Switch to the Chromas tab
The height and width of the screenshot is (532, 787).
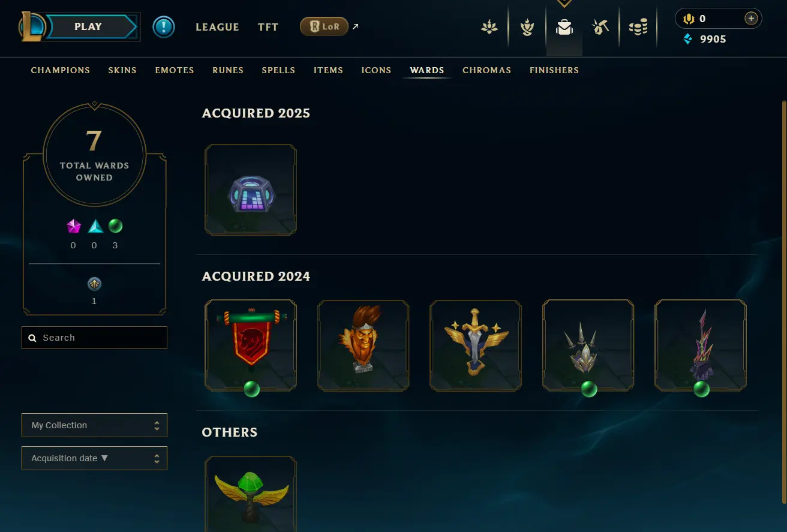(x=486, y=70)
